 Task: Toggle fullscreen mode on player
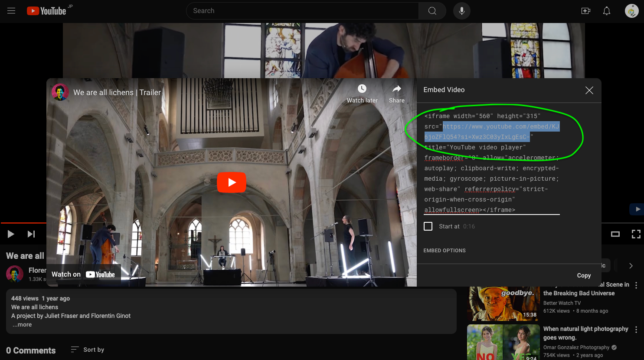(636, 234)
